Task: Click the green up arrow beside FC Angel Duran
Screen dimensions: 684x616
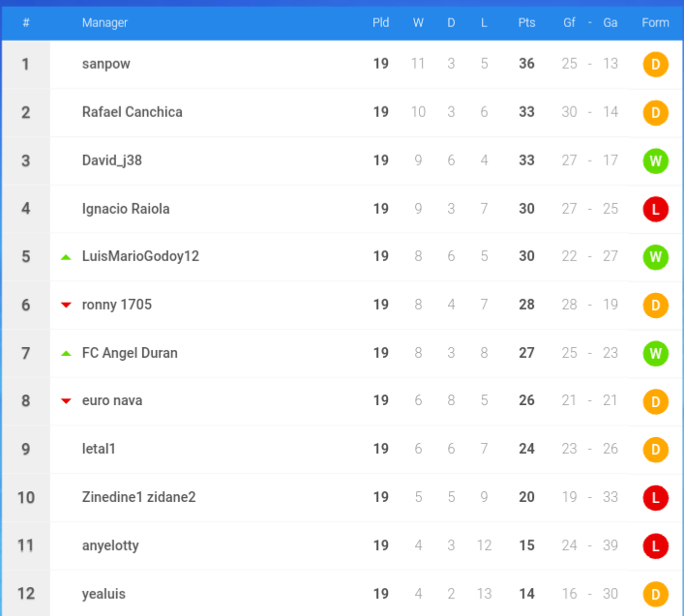Action: [66, 353]
